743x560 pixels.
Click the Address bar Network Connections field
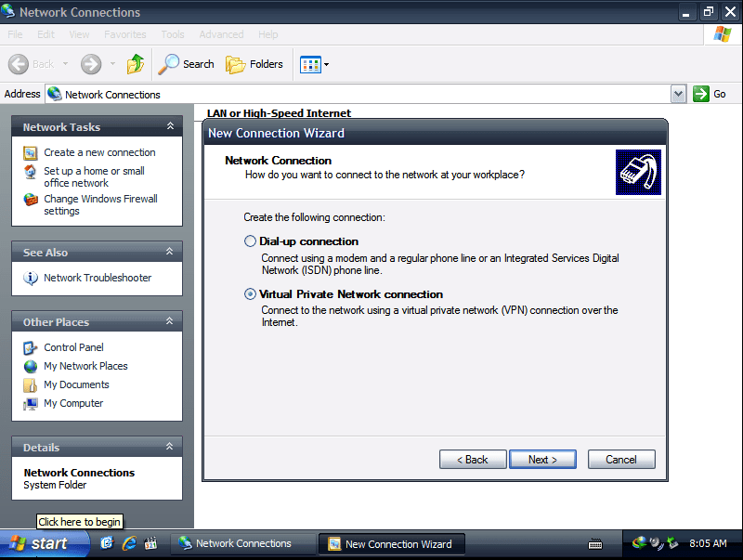pyautogui.click(x=358, y=95)
